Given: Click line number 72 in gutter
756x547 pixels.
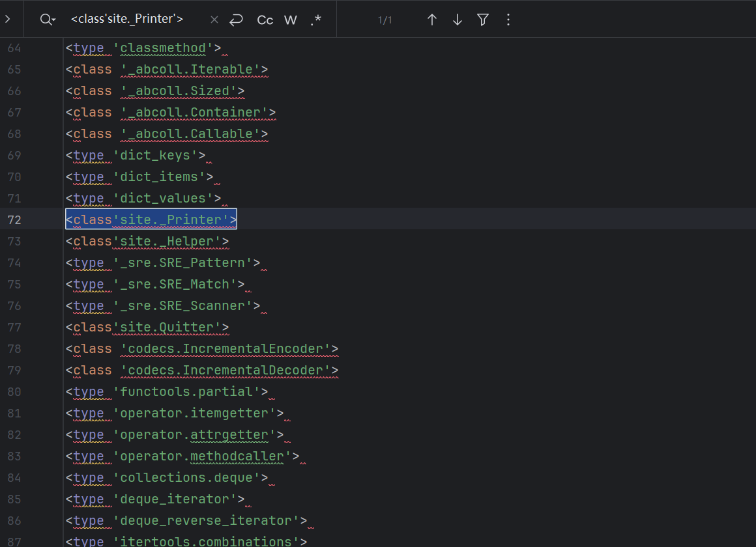Looking at the screenshot, I should click(x=14, y=219).
